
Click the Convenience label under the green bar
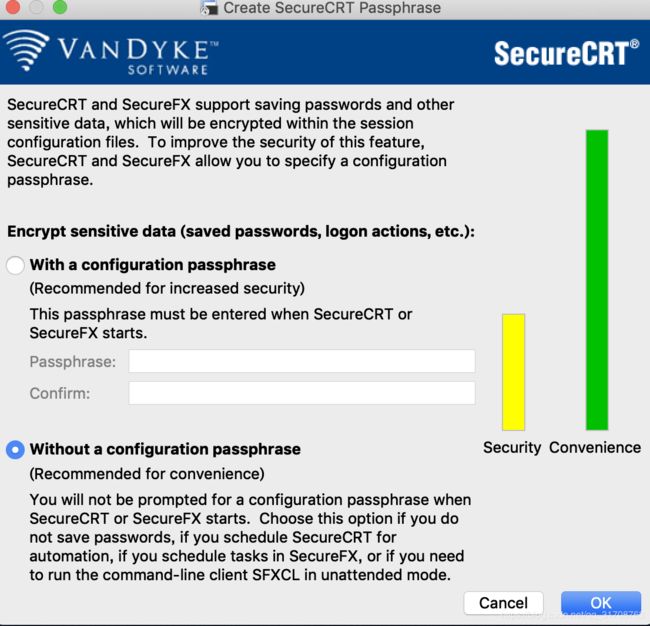tap(595, 448)
